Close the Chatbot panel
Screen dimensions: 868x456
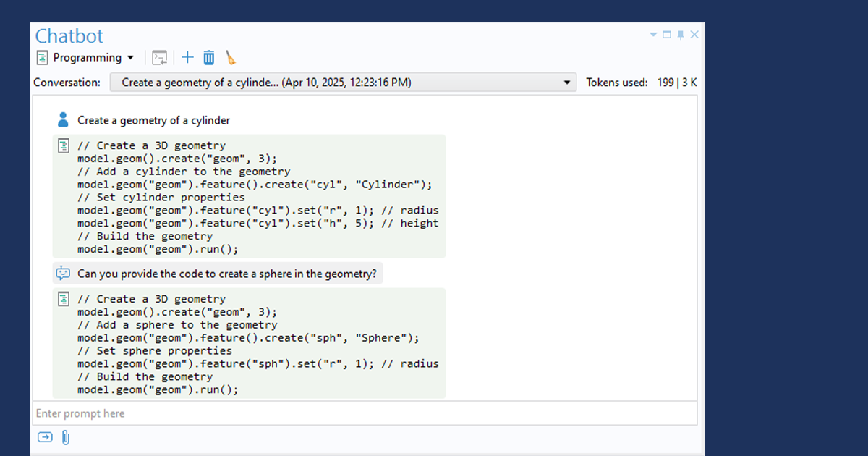click(694, 35)
